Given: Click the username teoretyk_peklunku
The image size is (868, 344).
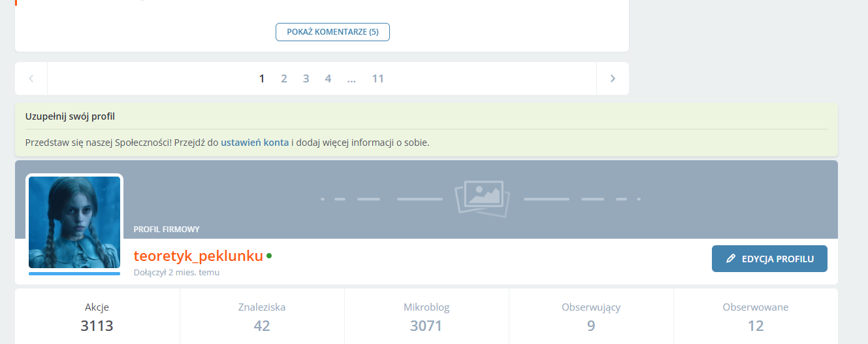Looking at the screenshot, I should [198, 256].
